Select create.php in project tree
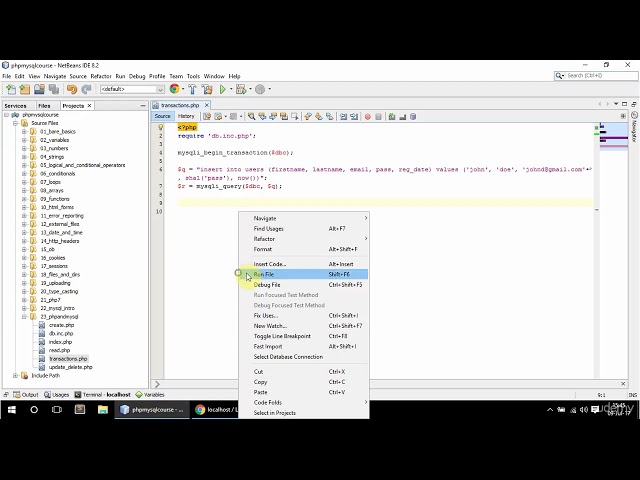The height and width of the screenshot is (480, 640). pyautogui.click(x=61, y=325)
